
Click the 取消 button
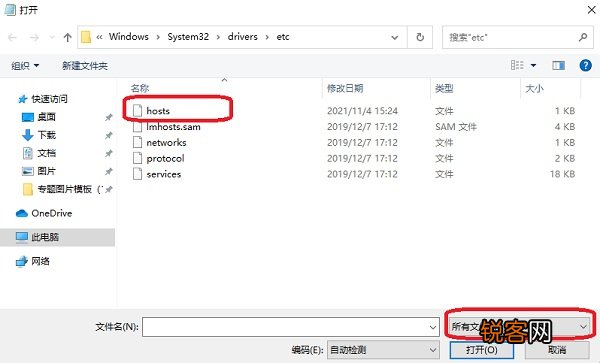tap(557, 350)
